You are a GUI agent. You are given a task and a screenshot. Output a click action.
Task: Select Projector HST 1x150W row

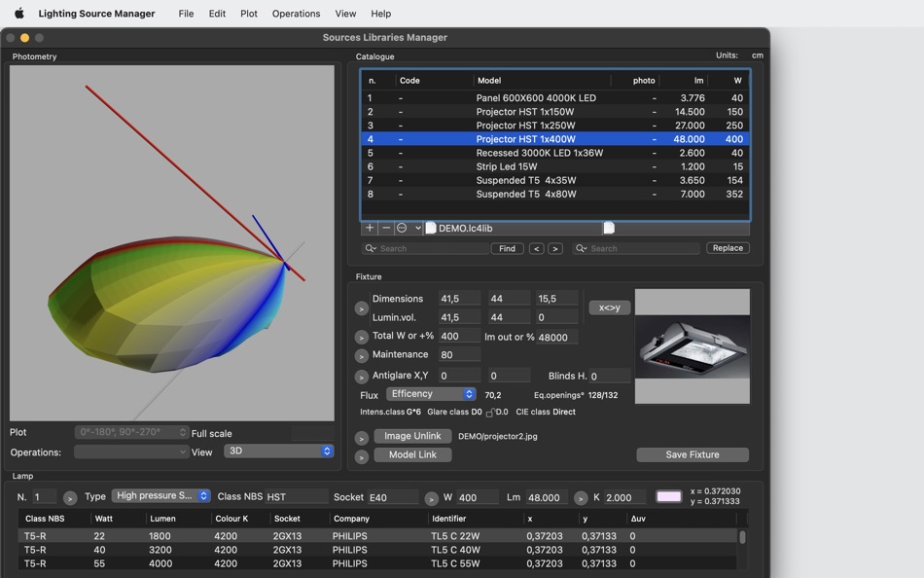click(x=555, y=112)
